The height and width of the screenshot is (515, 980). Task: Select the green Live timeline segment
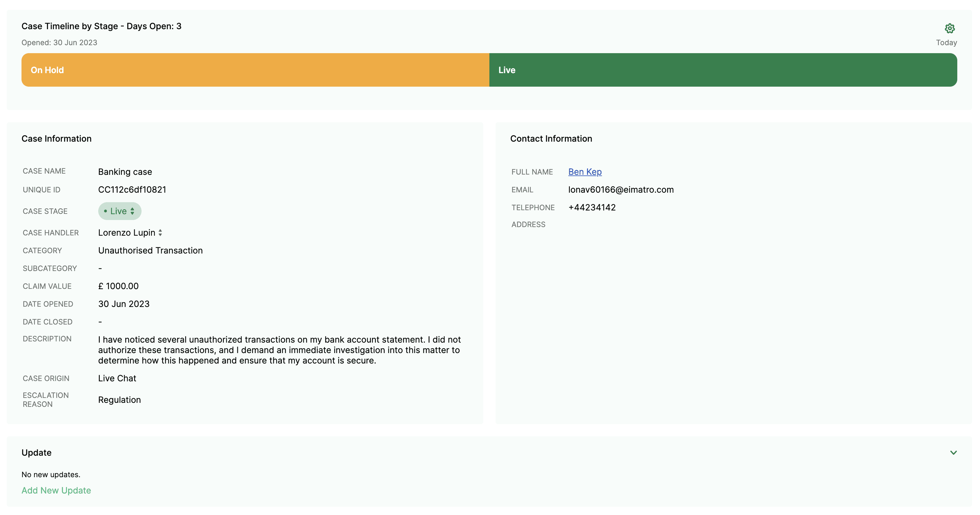(x=723, y=70)
